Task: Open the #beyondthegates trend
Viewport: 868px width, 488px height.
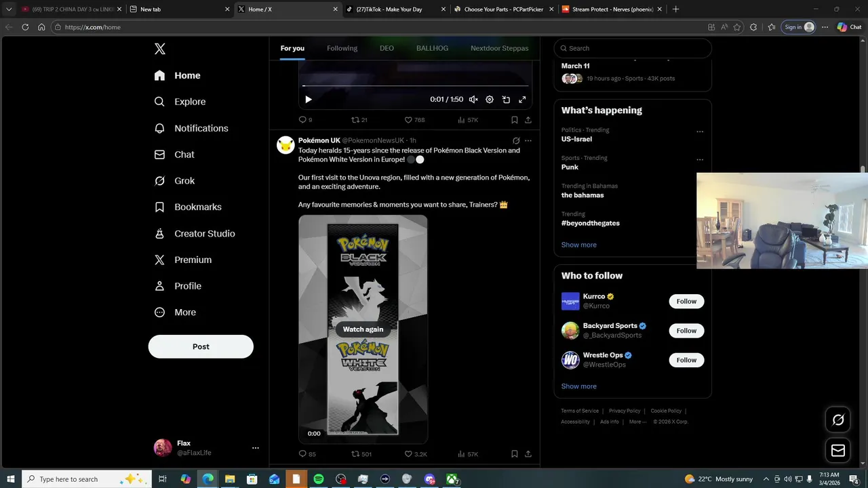Action: (590, 223)
